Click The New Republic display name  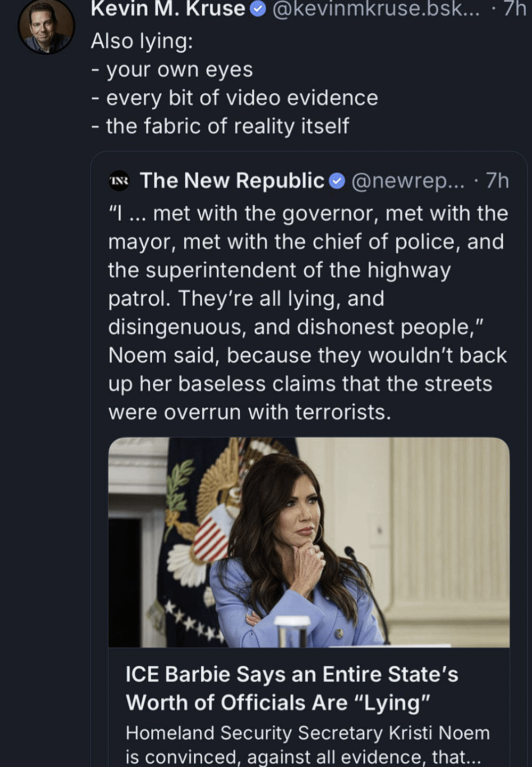click(232, 181)
